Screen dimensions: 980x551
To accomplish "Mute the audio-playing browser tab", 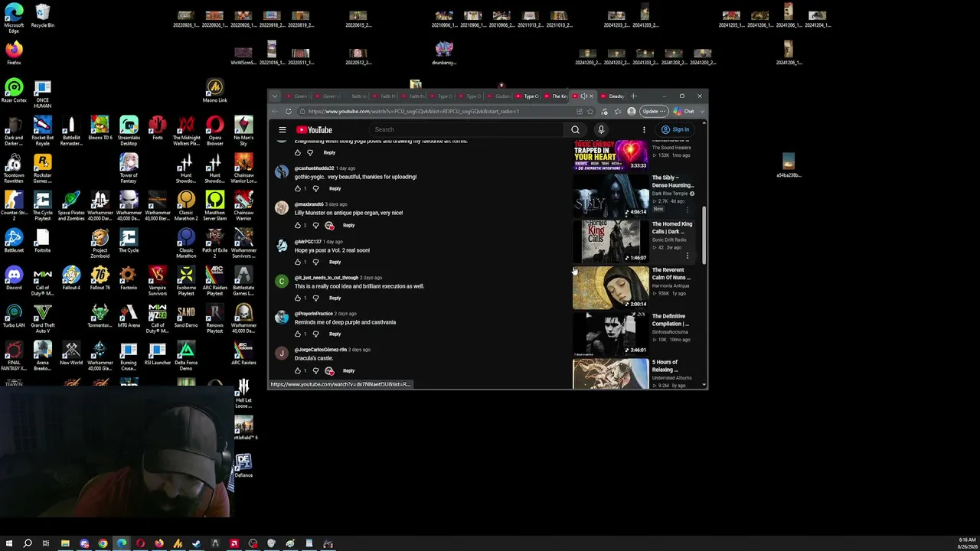I will [583, 96].
